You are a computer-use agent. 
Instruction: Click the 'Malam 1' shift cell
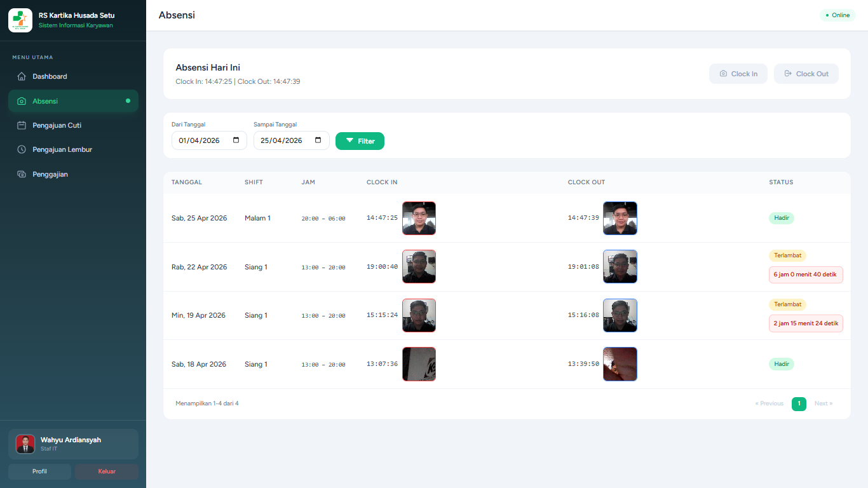tap(257, 218)
